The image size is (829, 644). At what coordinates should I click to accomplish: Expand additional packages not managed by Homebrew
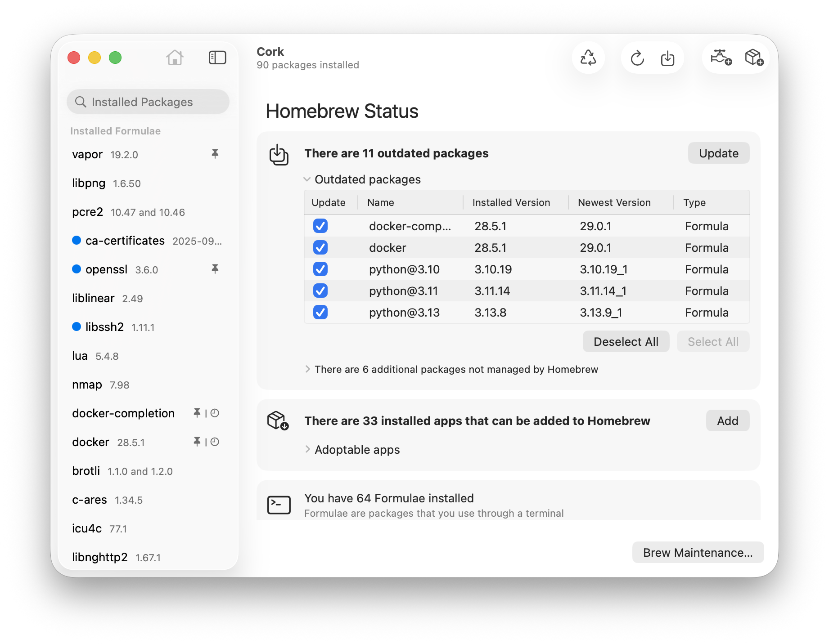[308, 369]
